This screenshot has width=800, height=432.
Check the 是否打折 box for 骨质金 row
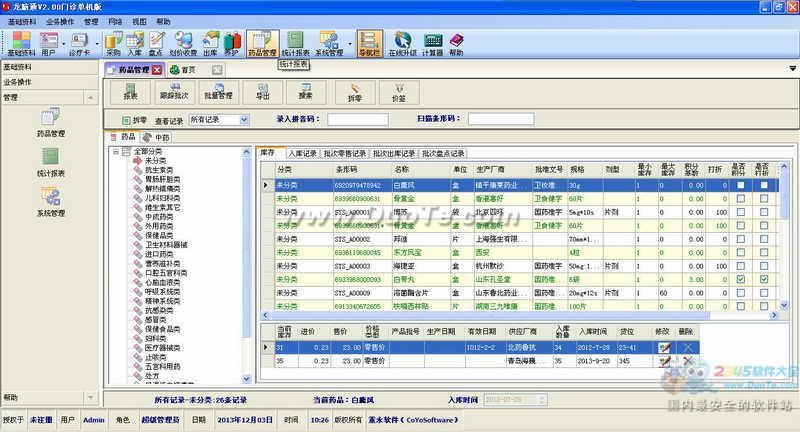coord(764,198)
